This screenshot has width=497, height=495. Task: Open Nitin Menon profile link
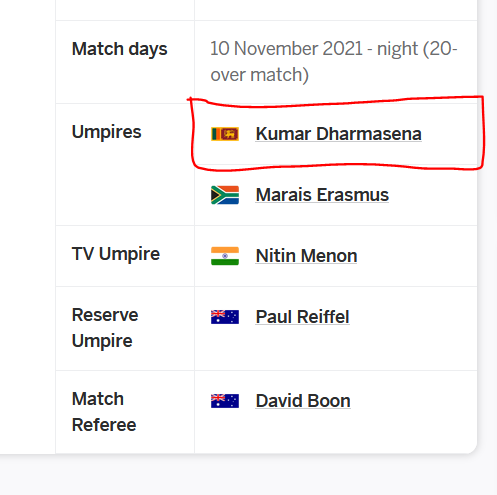(306, 256)
